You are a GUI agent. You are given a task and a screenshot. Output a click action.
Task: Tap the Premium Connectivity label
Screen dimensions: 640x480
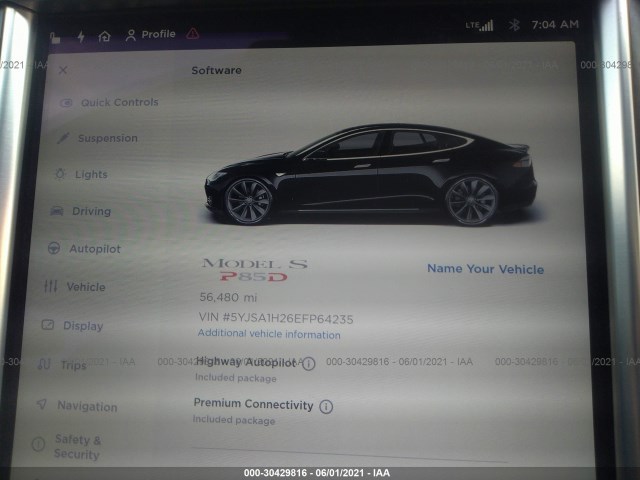253,404
